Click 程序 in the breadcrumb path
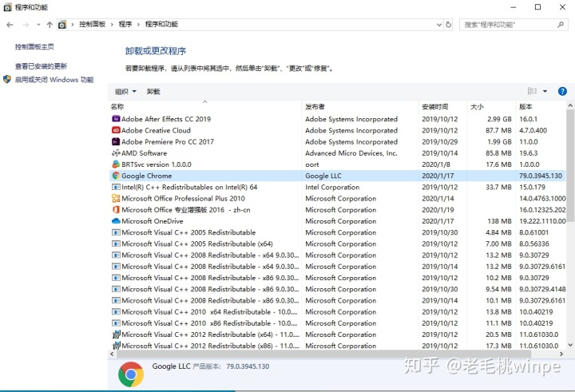The image size is (575, 392). (x=125, y=24)
